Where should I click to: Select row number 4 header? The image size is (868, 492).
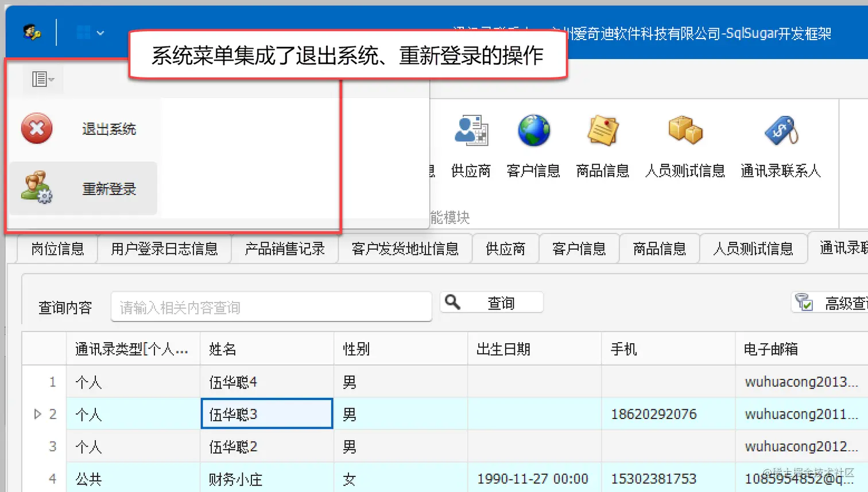point(44,478)
